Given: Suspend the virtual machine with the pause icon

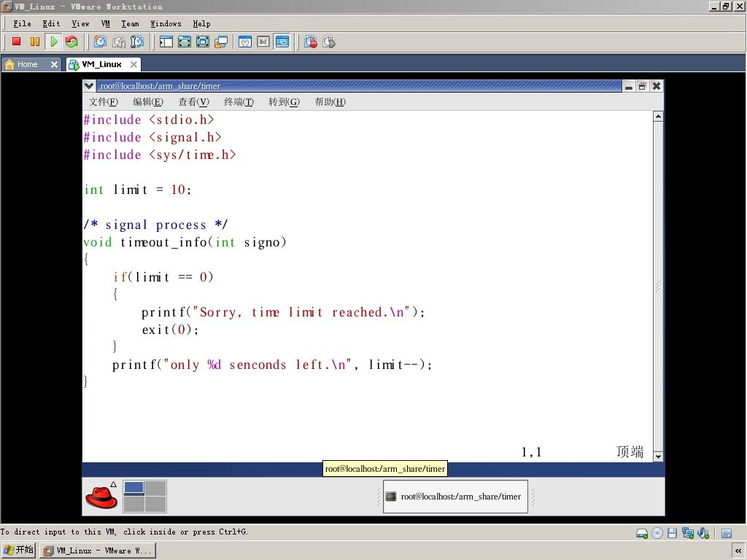Looking at the screenshot, I should 35,42.
